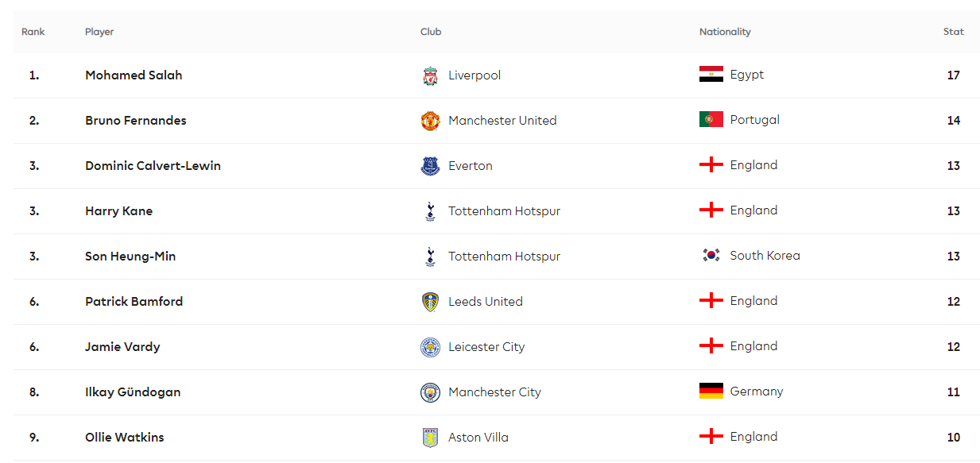Select Dominic Calvert-Lewin's name

pos(153,166)
